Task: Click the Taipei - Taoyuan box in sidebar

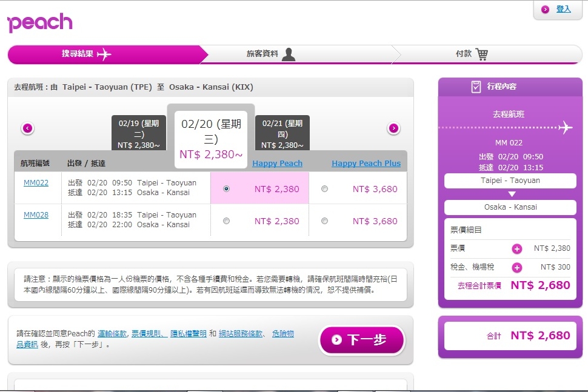Action: [x=510, y=181]
